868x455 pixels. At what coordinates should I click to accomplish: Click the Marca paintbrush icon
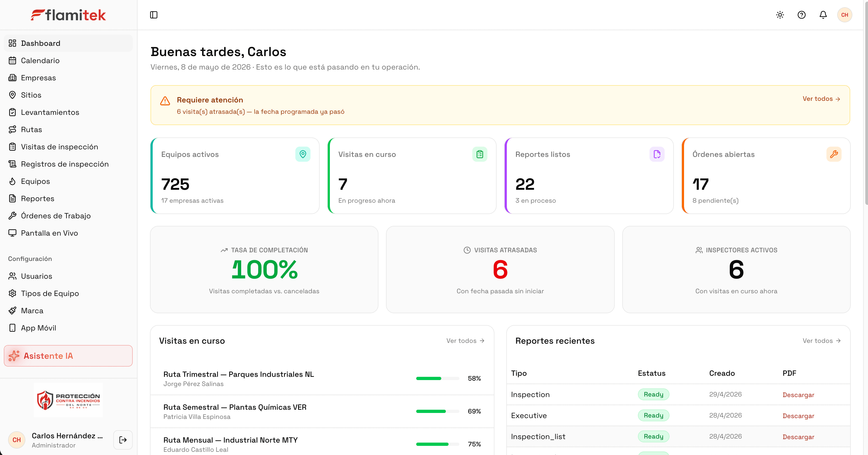coord(12,311)
